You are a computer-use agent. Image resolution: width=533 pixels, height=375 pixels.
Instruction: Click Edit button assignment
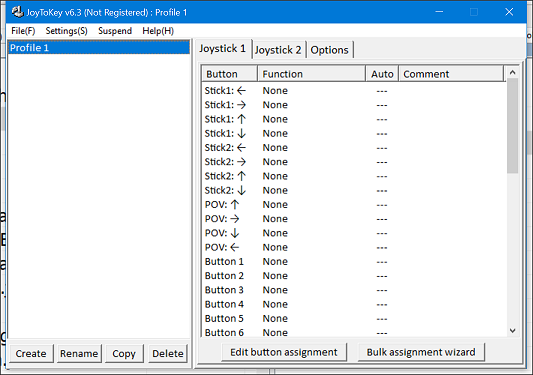coord(284,352)
